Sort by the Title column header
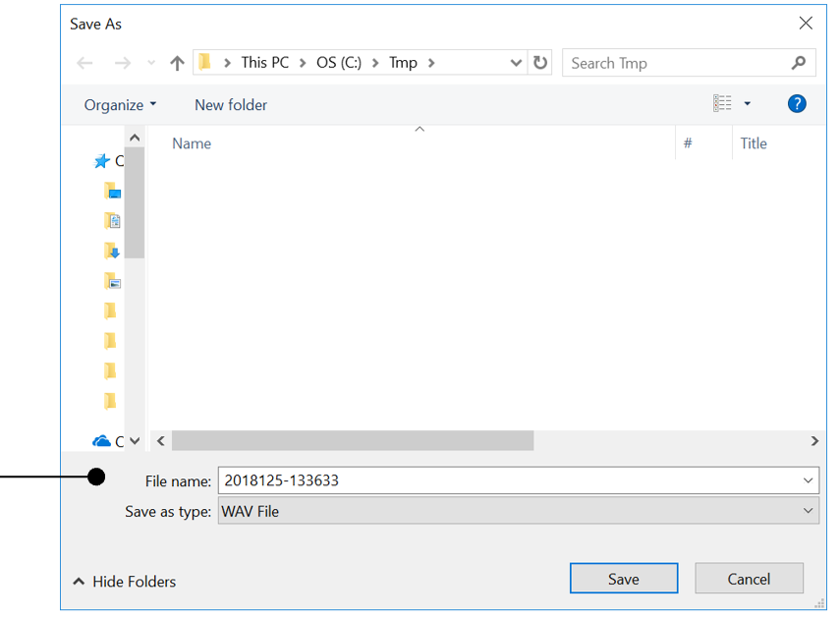840x618 pixels. pyautogui.click(x=754, y=143)
